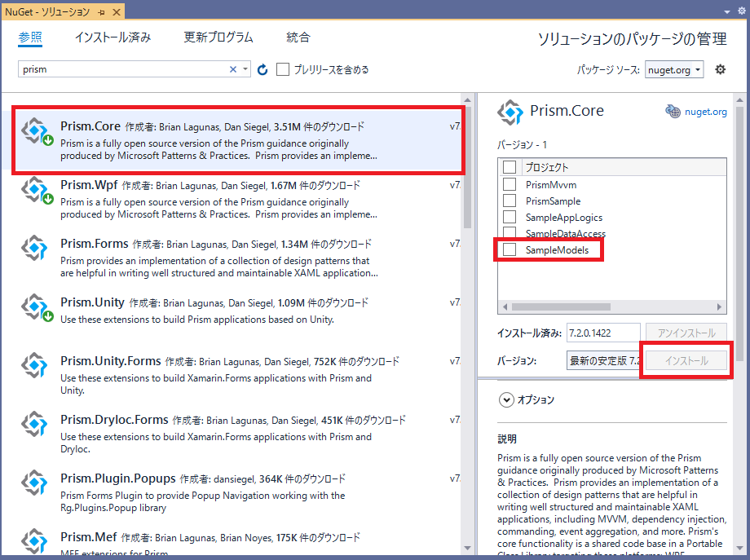Open NuGet settings gear icon
Image resolution: width=750 pixels, height=560 pixels.
tap(720, 70)
